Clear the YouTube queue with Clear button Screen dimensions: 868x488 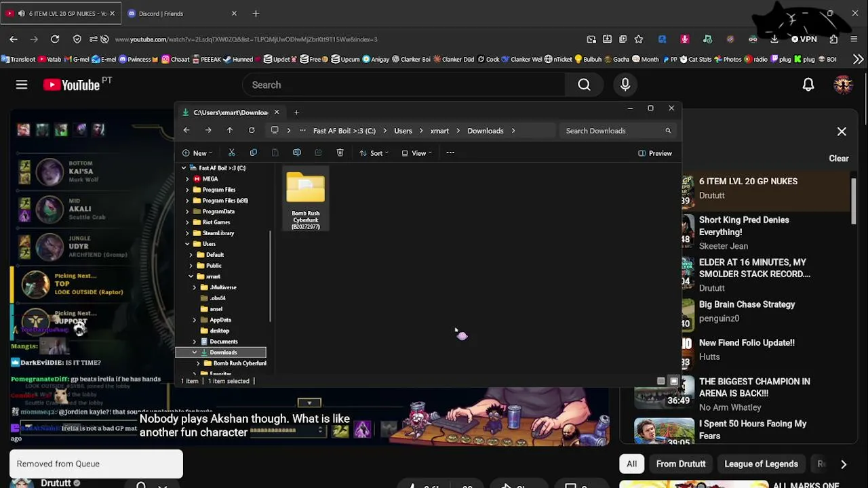click(x=839, y=159)
